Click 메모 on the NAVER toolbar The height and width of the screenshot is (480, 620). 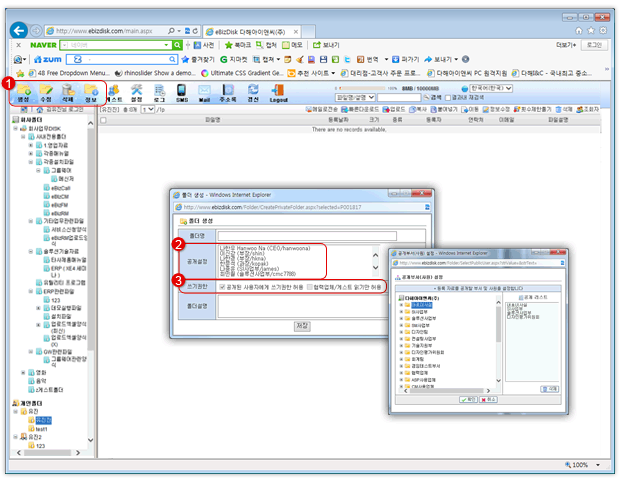(292, 45)
